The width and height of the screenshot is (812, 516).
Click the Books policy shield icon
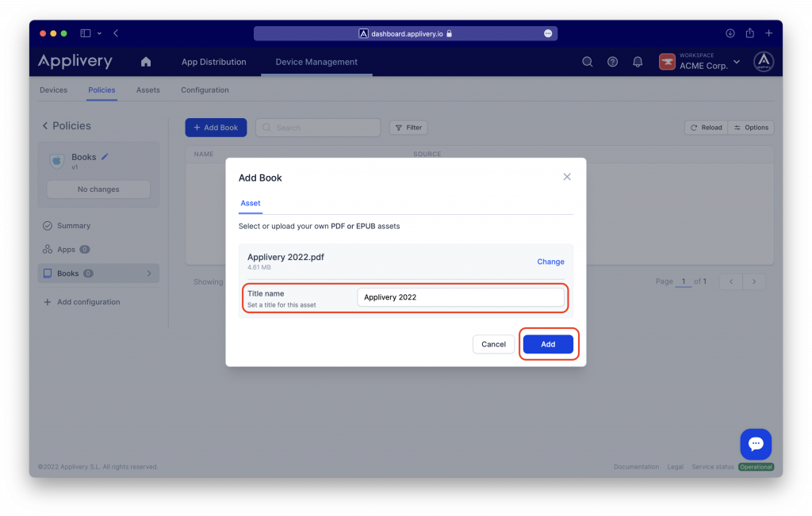coord(57,161)
